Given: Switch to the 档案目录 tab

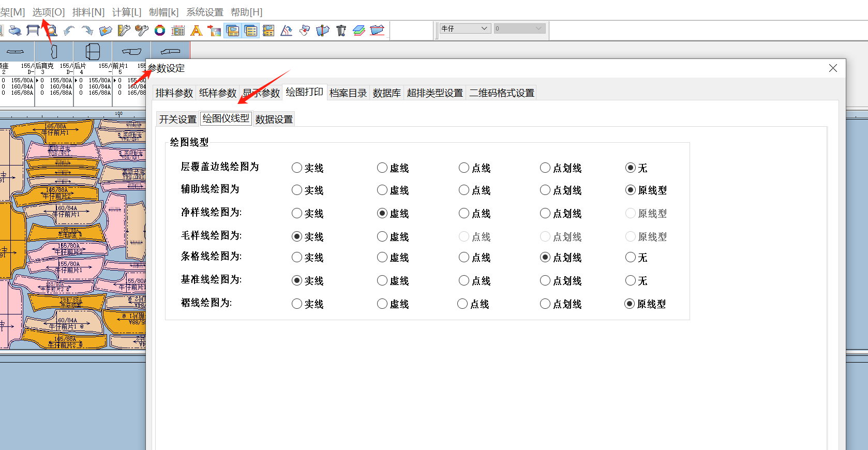Looking at the screenshot, I should (348, 93).
